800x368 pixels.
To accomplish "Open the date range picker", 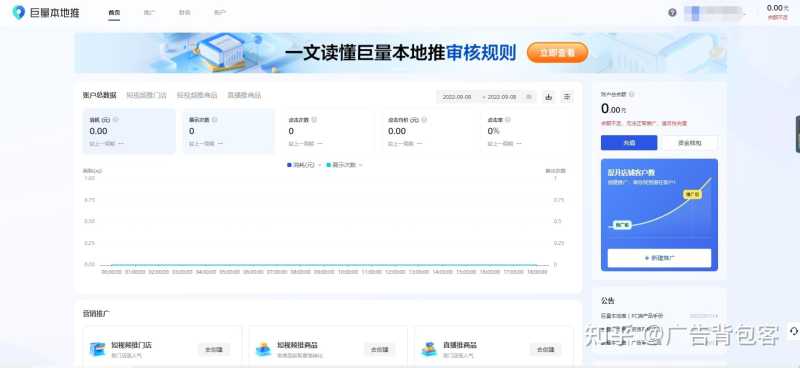I will point(486,96).
